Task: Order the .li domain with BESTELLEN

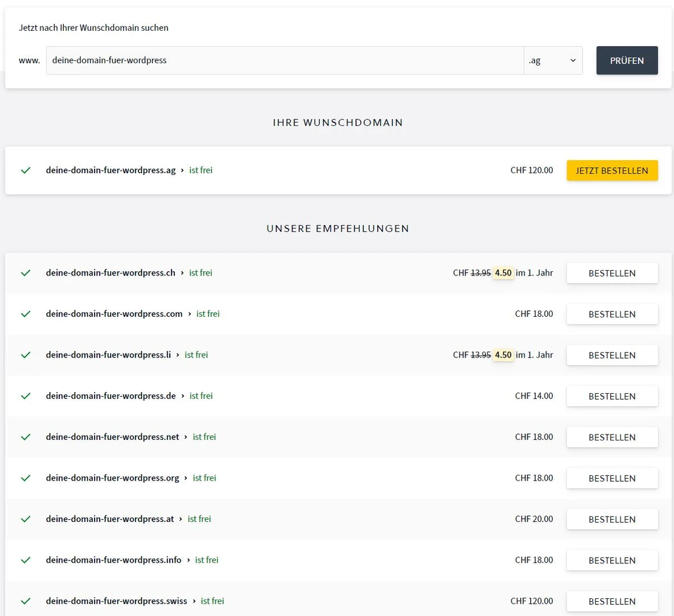Action: click(612, 355)
